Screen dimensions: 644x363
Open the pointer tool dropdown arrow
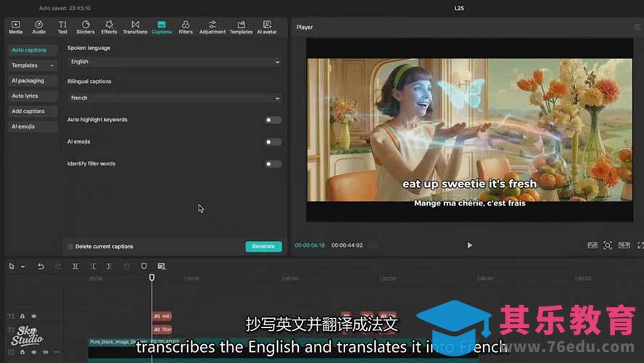[x=22, y=266]
